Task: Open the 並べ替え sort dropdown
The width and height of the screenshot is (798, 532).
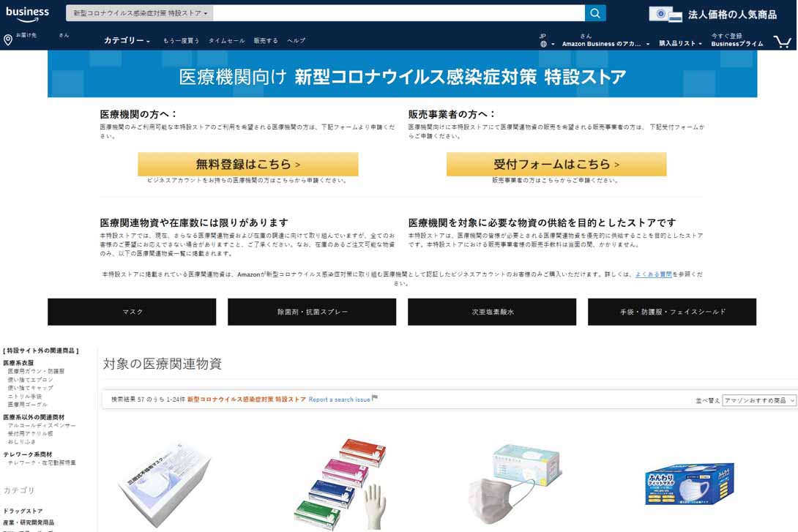Action: tap(758, 400)
